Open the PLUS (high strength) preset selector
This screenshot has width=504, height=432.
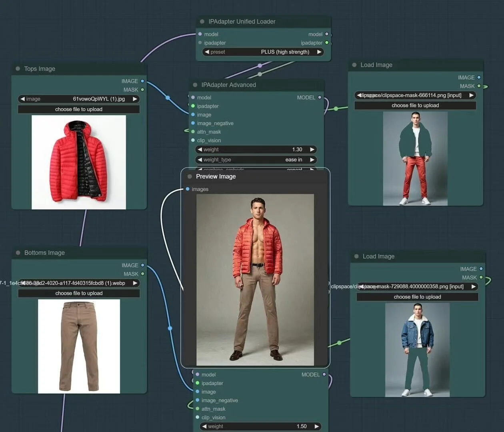pos(263,52)
